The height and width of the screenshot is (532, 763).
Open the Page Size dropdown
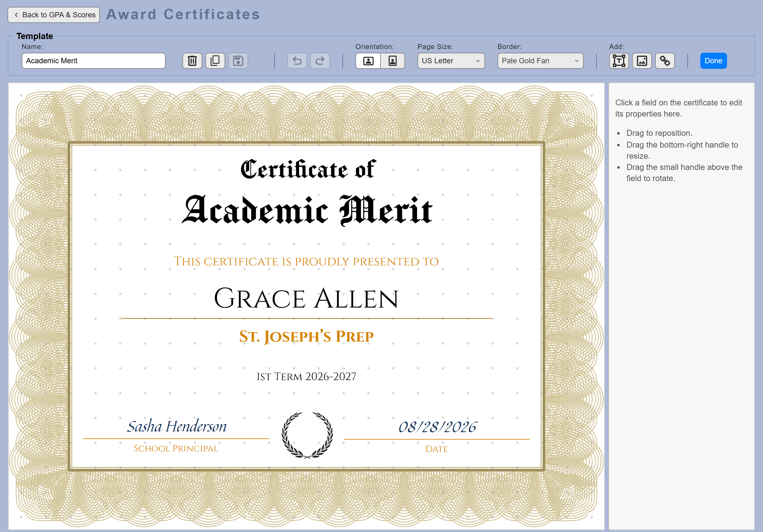(x=451, y=61)
